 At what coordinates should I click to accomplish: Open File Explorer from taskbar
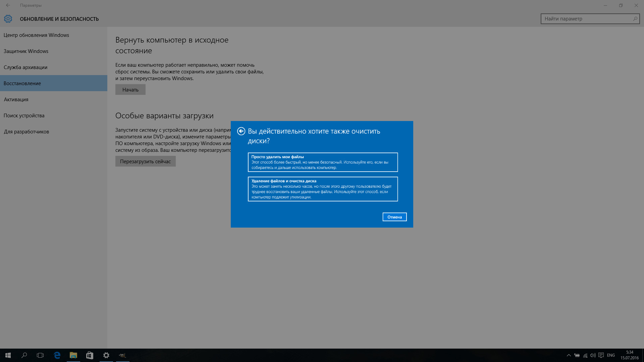click(x=73, y=355)
